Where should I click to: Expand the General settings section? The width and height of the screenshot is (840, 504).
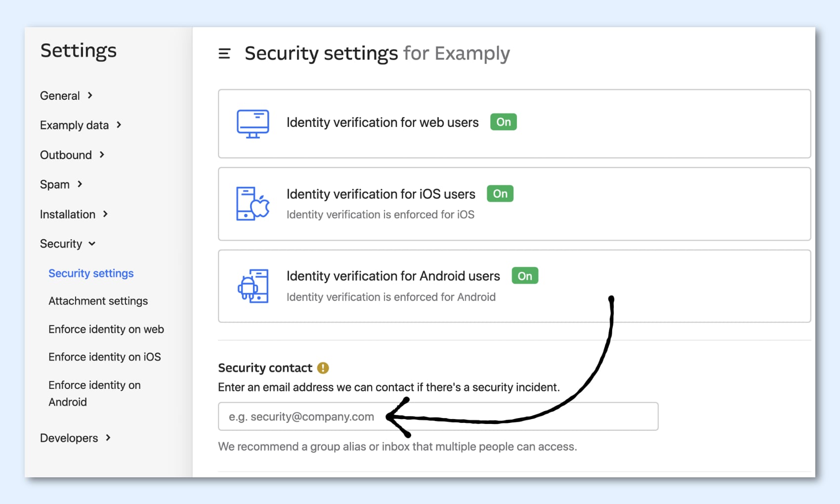tap(66, 96)
